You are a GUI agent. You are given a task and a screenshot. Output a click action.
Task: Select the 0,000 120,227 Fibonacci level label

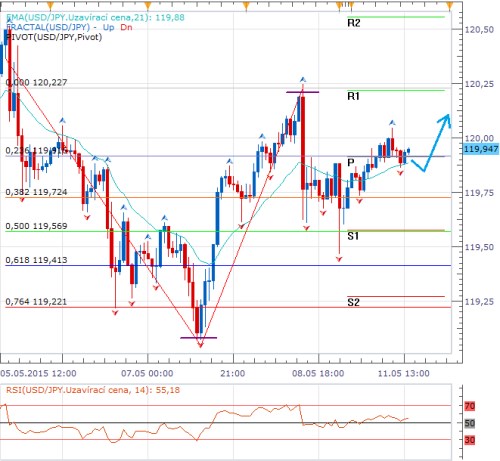point(36,82)
